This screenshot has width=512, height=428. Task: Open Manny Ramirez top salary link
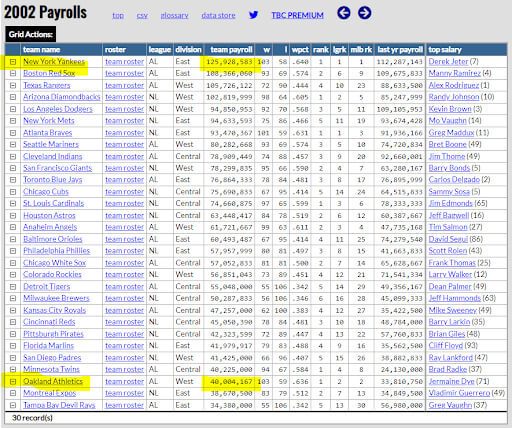pyautogui.click(x=455, y=73)
